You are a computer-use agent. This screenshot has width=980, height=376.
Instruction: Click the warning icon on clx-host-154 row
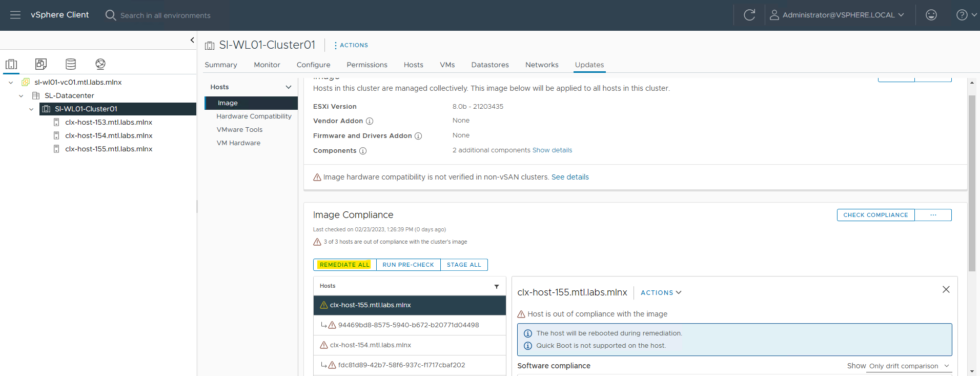[x=324, y=345]
